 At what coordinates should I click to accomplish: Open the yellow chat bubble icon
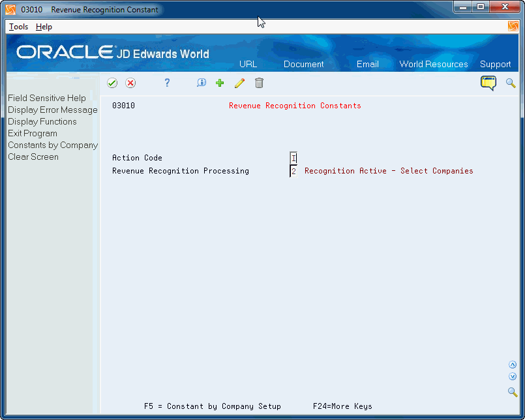point(488,83)
